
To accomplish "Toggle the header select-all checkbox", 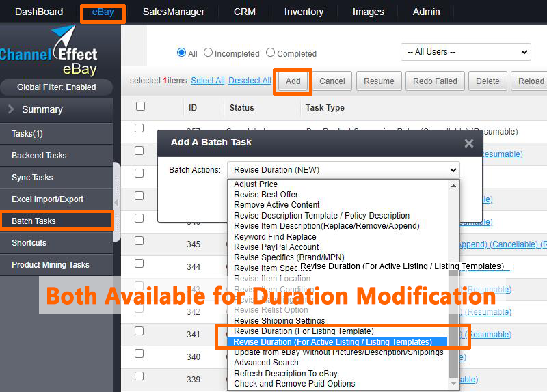I will [x=140, y=107].
